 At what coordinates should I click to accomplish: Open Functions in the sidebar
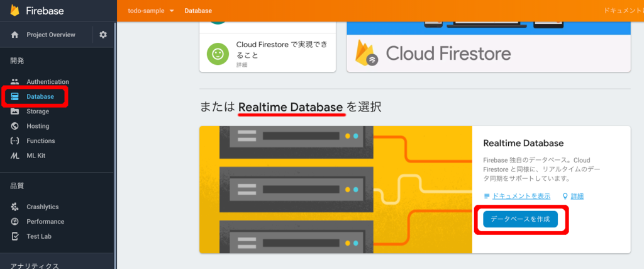click(41, 141)
